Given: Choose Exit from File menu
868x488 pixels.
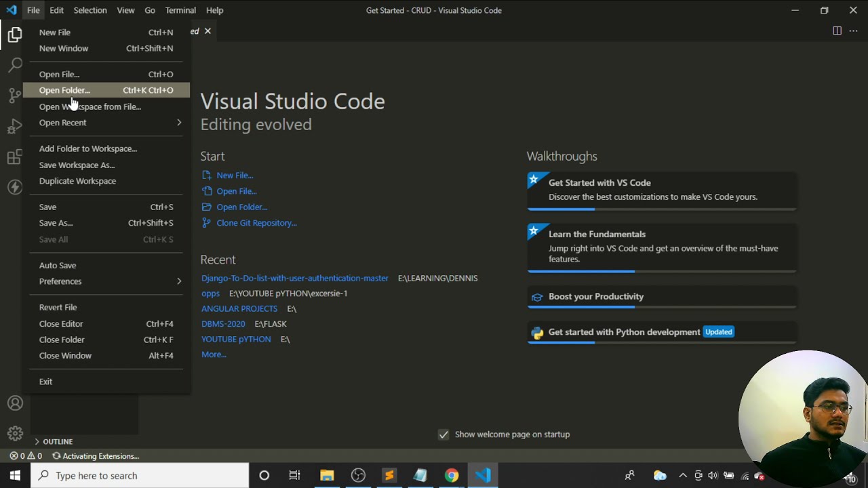Looking at the screenshot, I should pos(106,382).
